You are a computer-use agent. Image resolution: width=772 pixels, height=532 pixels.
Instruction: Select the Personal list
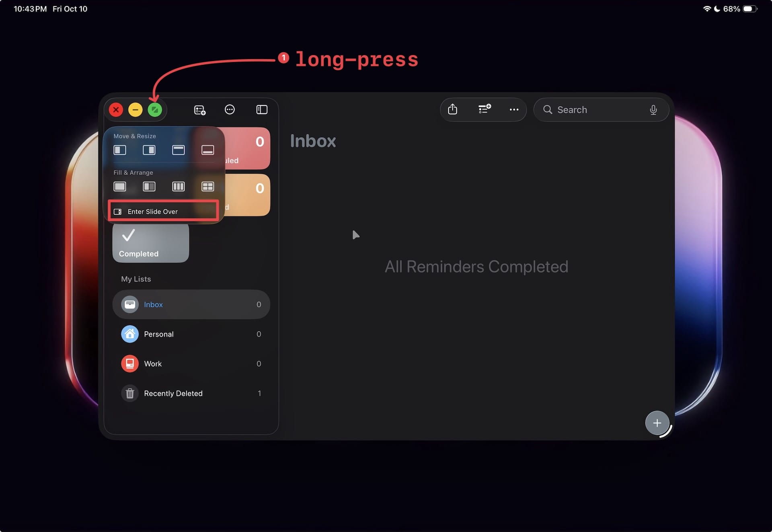click(159, 334)
